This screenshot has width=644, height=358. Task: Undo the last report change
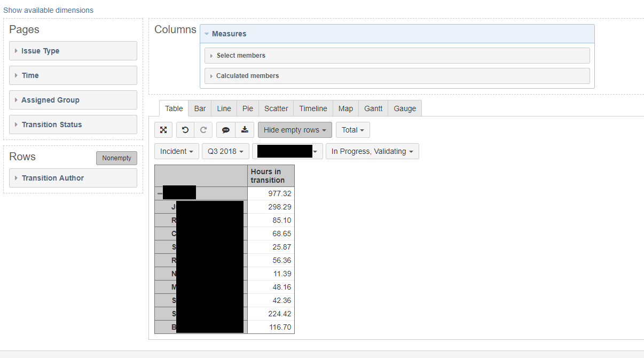tap(185, 130)
